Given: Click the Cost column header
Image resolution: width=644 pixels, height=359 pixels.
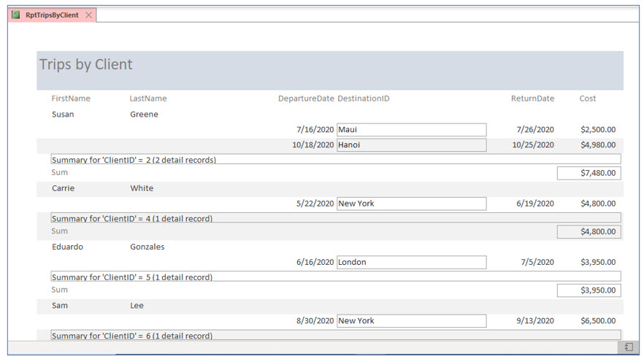Looking at the screenshot, I should 588,99.
